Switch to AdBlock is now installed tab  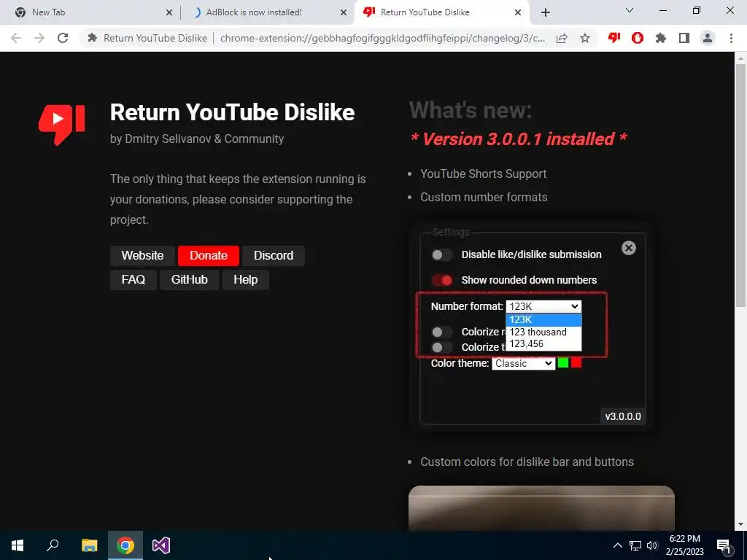(267, 13)
